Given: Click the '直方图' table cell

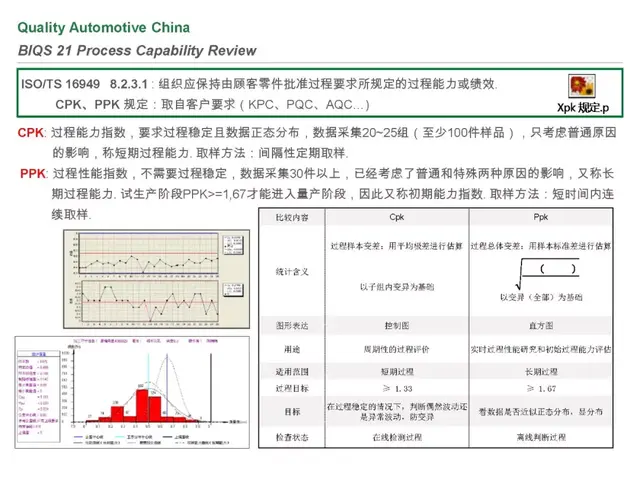Looking at the screenshot, I should coord(541,326).
